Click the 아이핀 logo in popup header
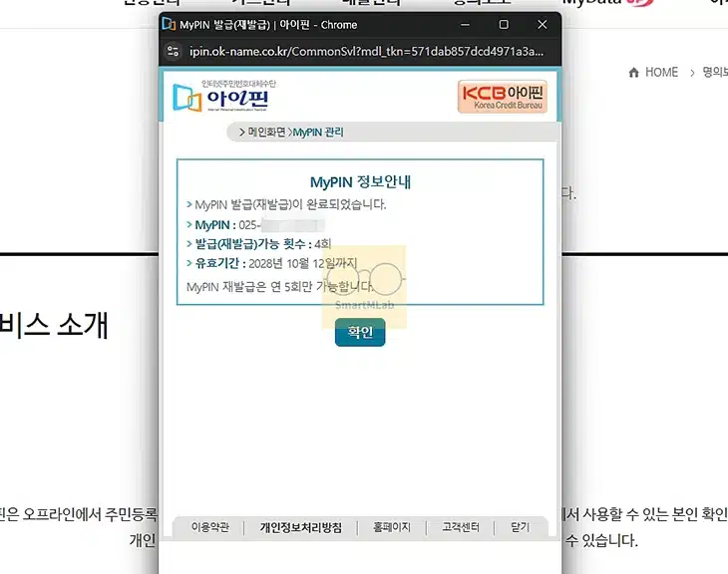 (x=224, y=96)
